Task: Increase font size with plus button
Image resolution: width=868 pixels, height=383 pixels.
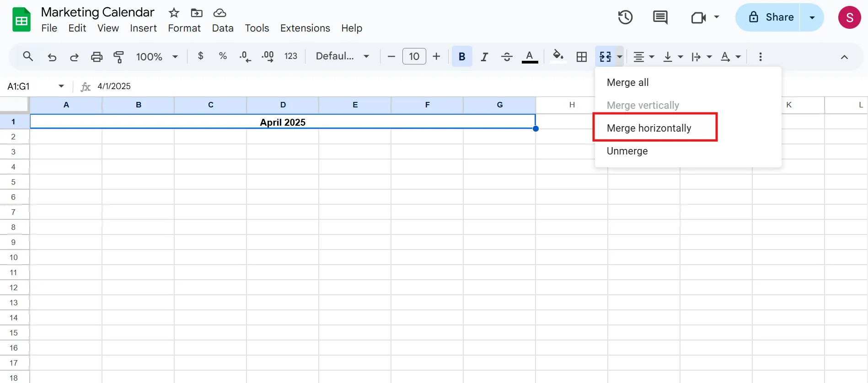Action: click(x=436, y=56)
